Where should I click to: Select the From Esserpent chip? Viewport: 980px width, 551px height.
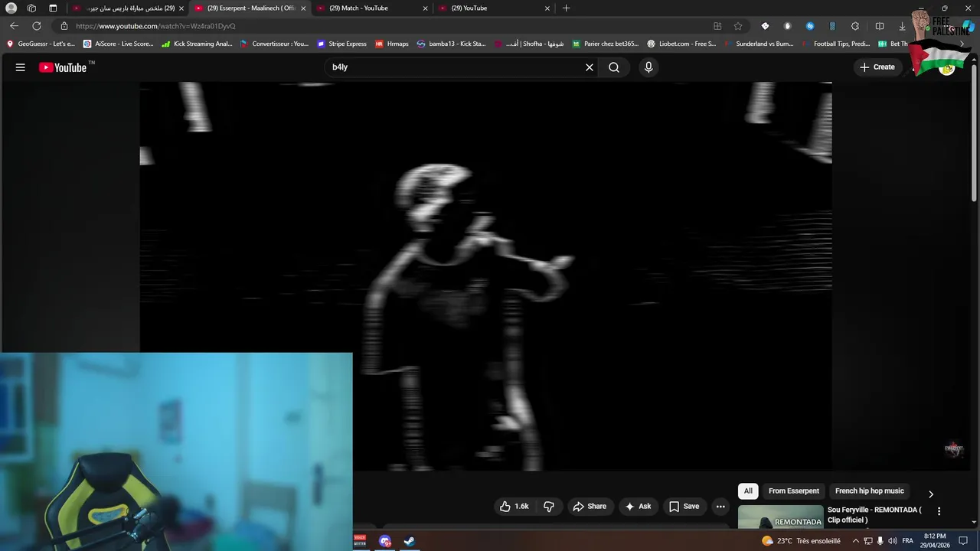tap(794, 491)
